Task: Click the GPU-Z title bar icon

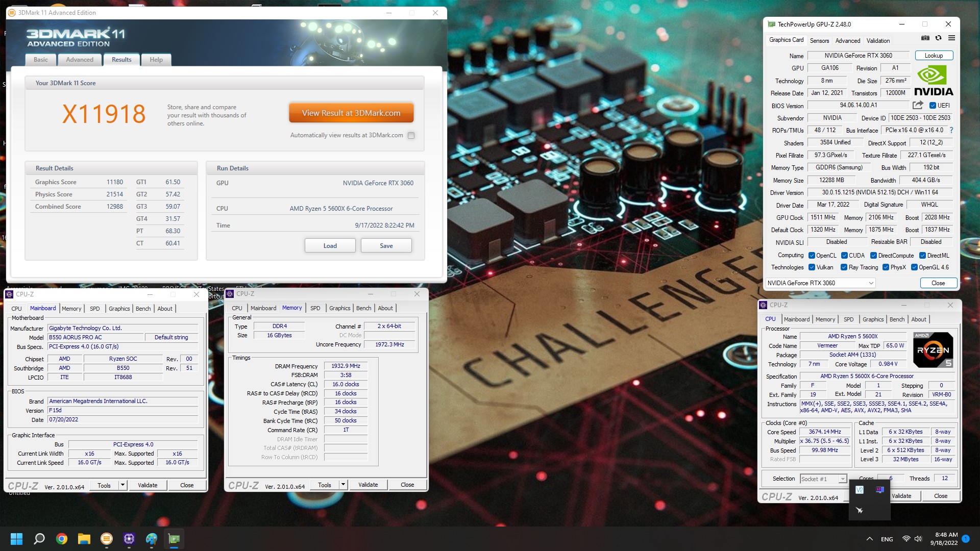Action: tap(771, 24)
